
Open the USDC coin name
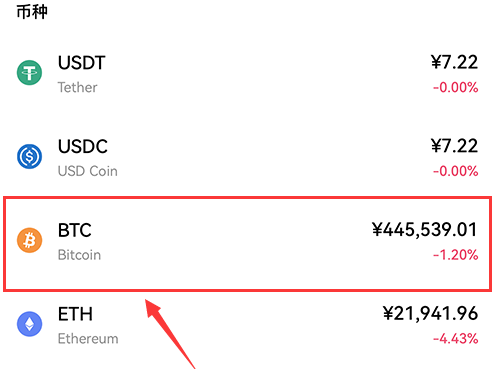pyautogui.click(x=83, y=146)
